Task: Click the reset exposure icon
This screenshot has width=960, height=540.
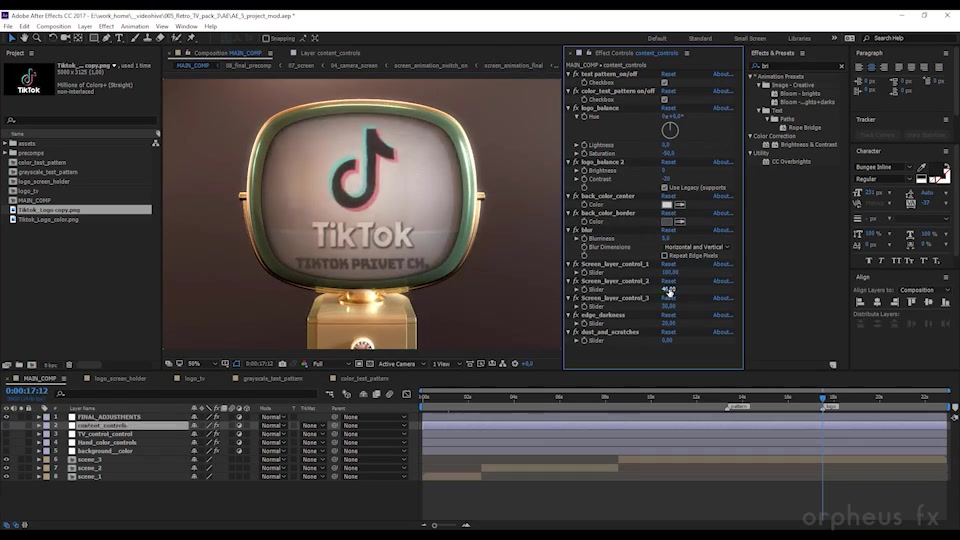Action: click(x=515, y=364)
